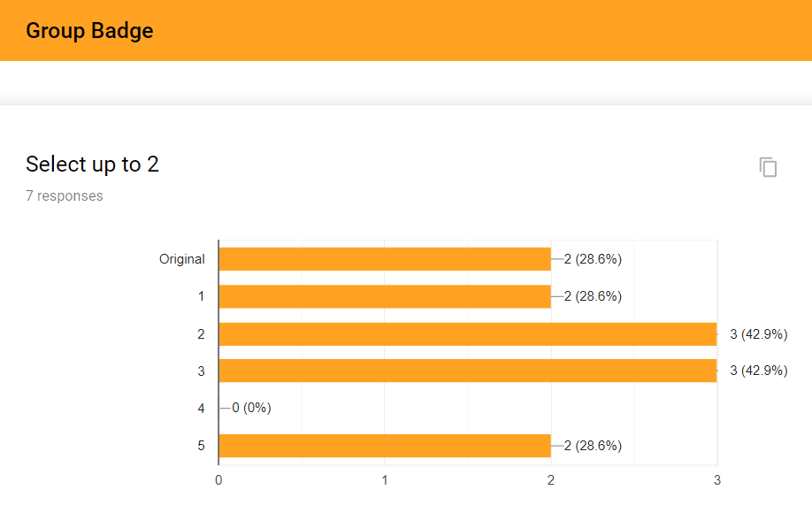This screenshot has height=528, width=812.
Task: Click the '2 (28.6%)' label beside Original
Action: (x=593, y=259)
